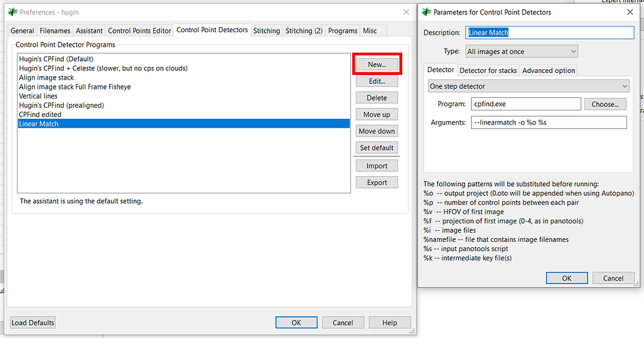Click the Move up button
644x338 pixels.
tap(377, 114)
